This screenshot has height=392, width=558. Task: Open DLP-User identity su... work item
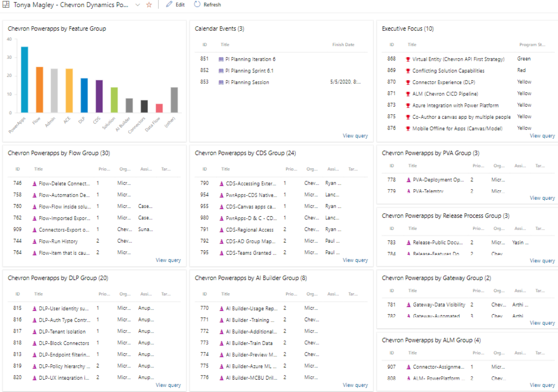[64, 309]
